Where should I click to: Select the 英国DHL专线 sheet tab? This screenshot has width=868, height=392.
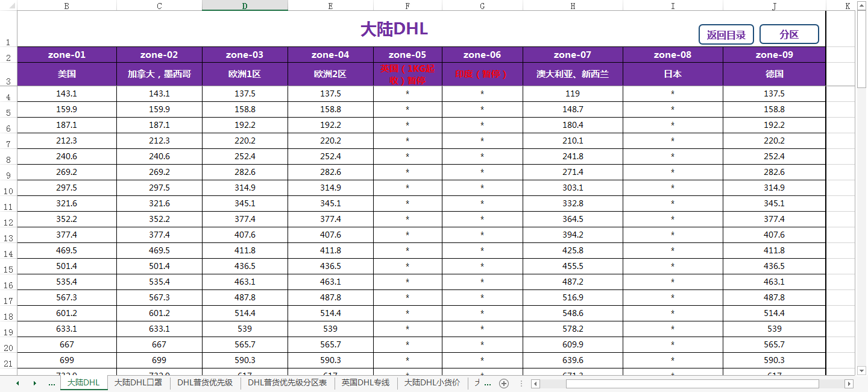365,383
